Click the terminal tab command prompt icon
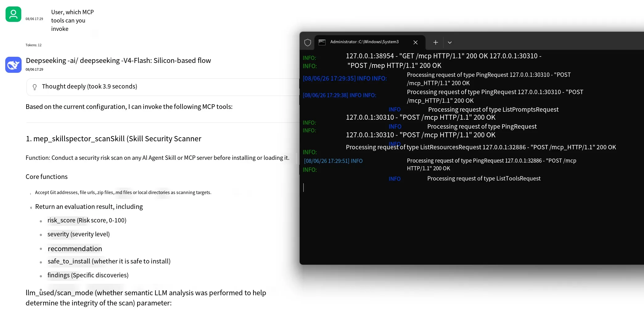This screenshot has height=319, width=644. tap(322, 42)
